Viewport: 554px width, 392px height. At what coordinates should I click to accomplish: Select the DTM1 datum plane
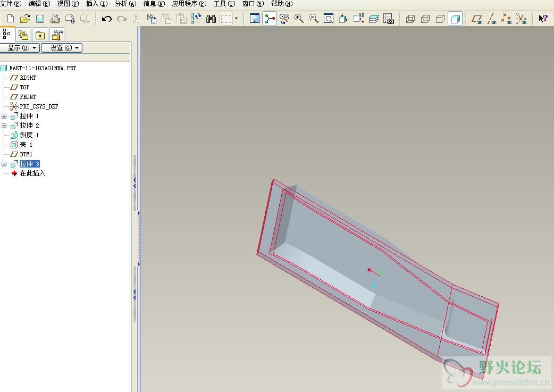(26, 154)
